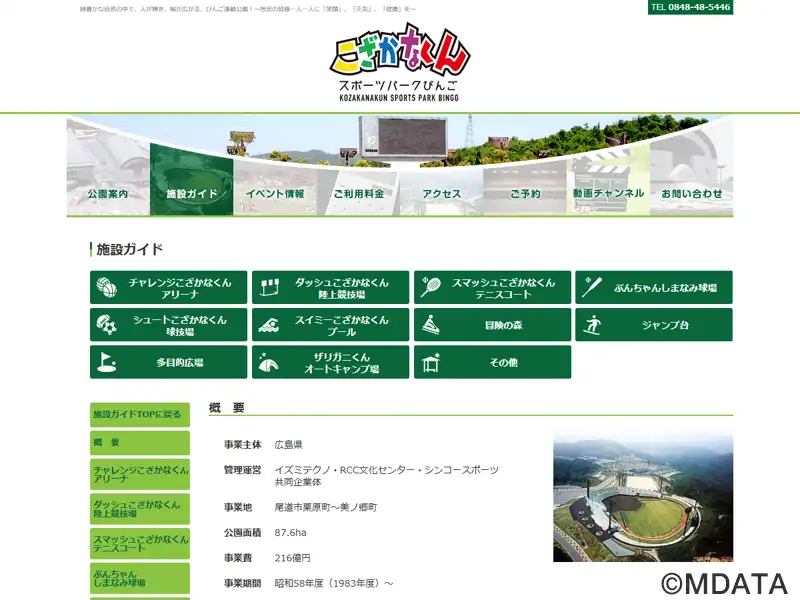Select sidebar スマッシュこざかなくんテニスコート link
This screenshot has width=800, height=600.
click(x=140, y=543)
